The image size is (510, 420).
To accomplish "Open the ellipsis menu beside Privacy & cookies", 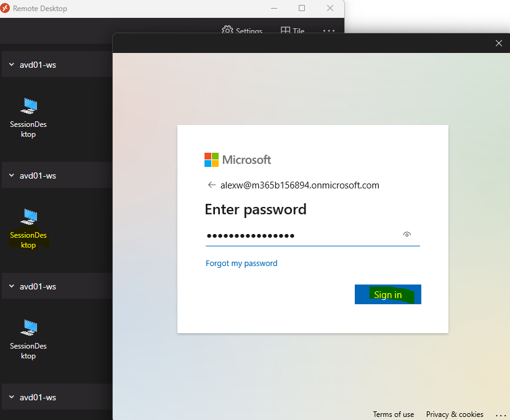I will [501, 415].
